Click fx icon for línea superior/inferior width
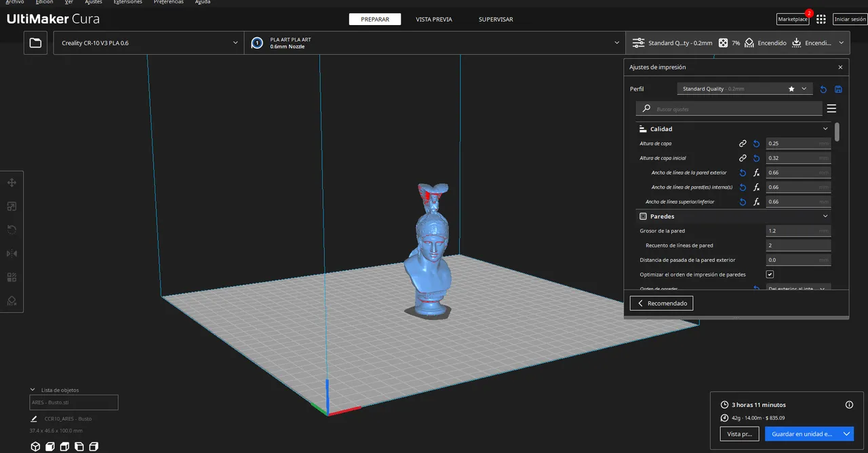Screen dimensions: 868x453 (756, 202)
